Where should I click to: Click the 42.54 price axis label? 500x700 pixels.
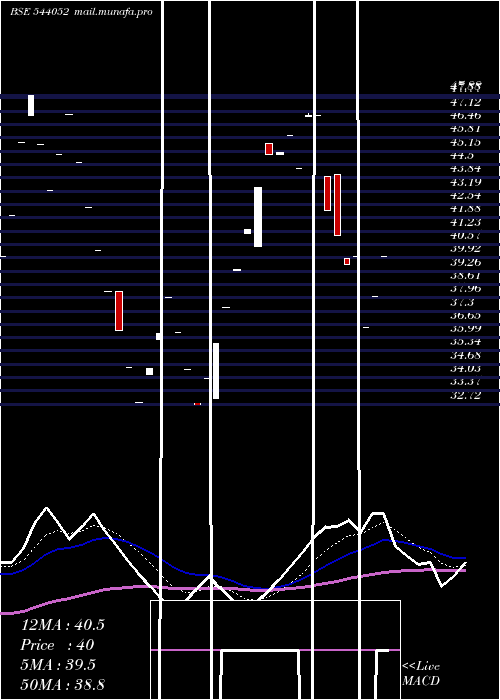click(466, 196)
